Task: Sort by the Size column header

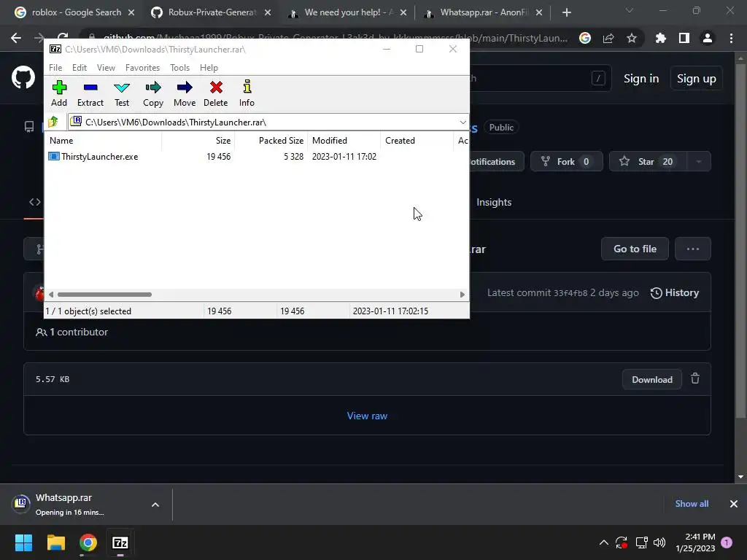Action: (198, 141)
